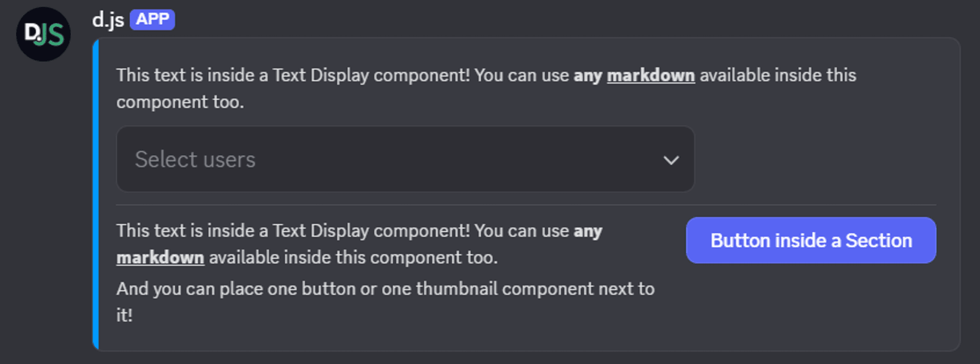Click the bold word any in the top text
This screenshot has height=364, width=980.
pos(588,75)
